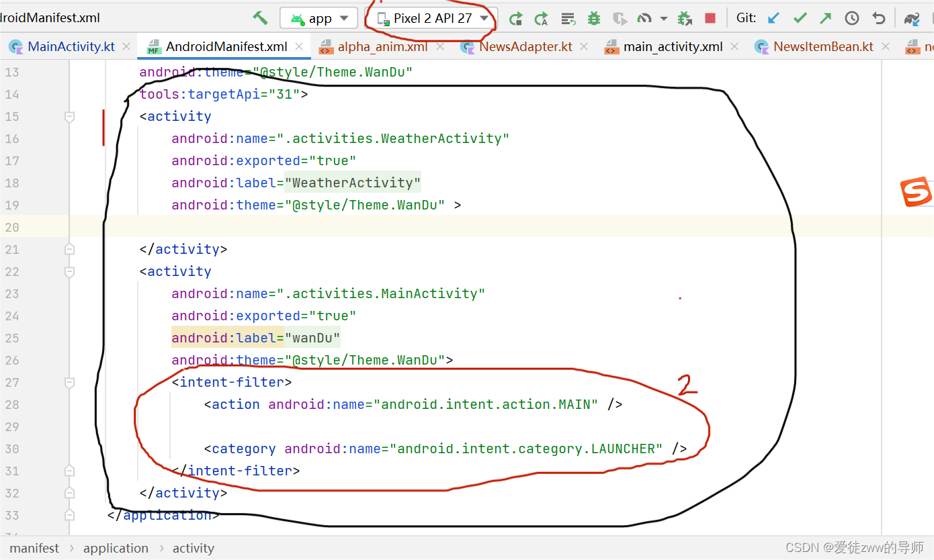Click the closing </application> tag
The height and width of the screenshot is (560, 934).
coord(163,515)
